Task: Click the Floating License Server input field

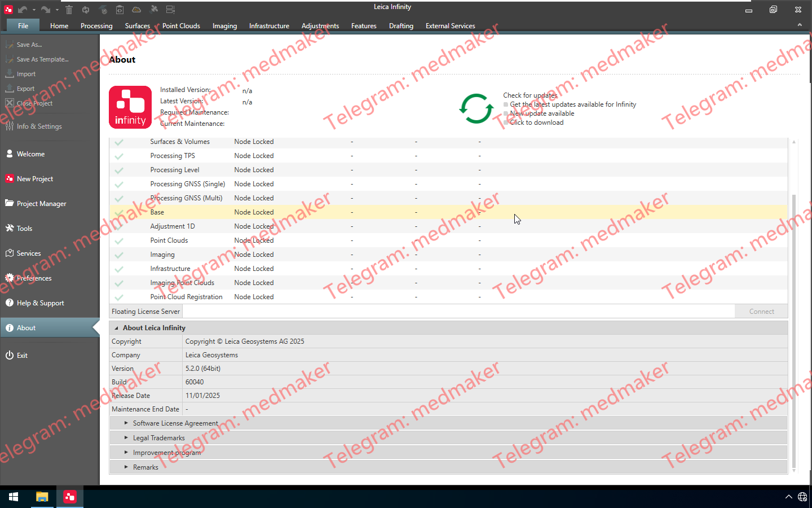Action: (458, 312)
